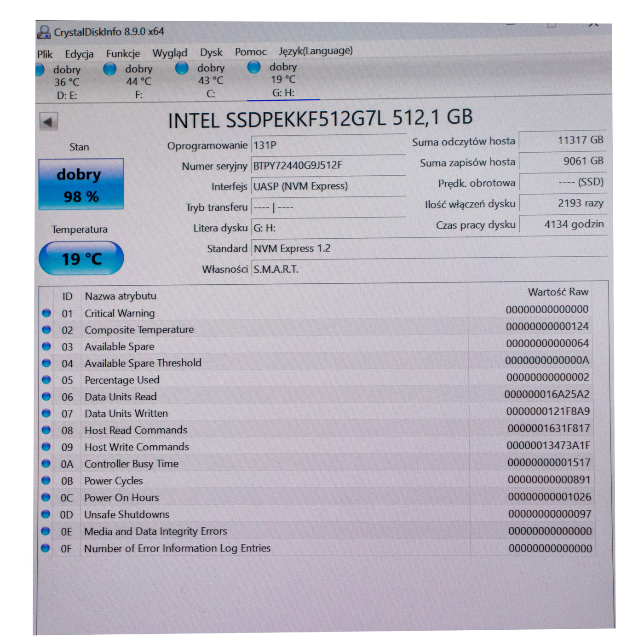Click power on count 2193 razy
The image size is (644, 644).
[x=563, y=203]
